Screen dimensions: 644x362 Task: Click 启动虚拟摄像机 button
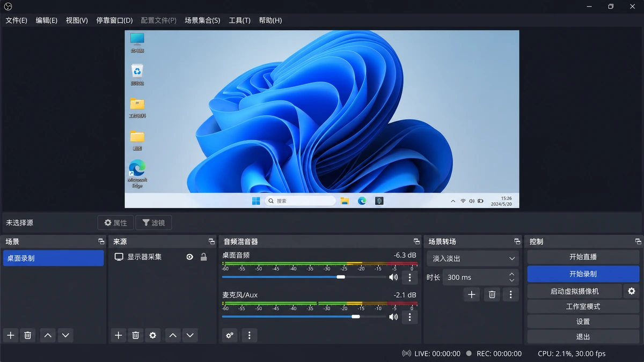tap(575, 291)
